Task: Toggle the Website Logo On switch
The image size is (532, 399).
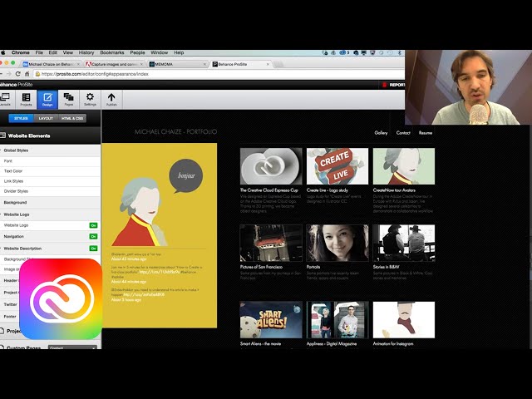Action: point(93,225)
